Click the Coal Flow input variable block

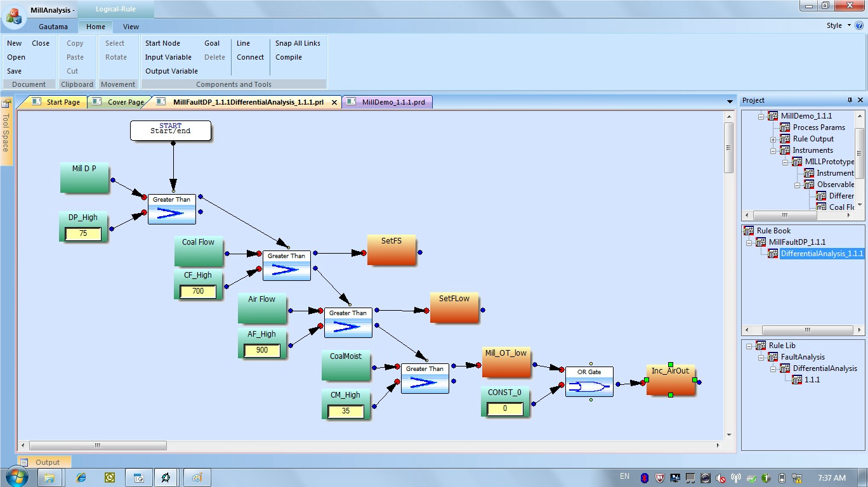point(199,250)
